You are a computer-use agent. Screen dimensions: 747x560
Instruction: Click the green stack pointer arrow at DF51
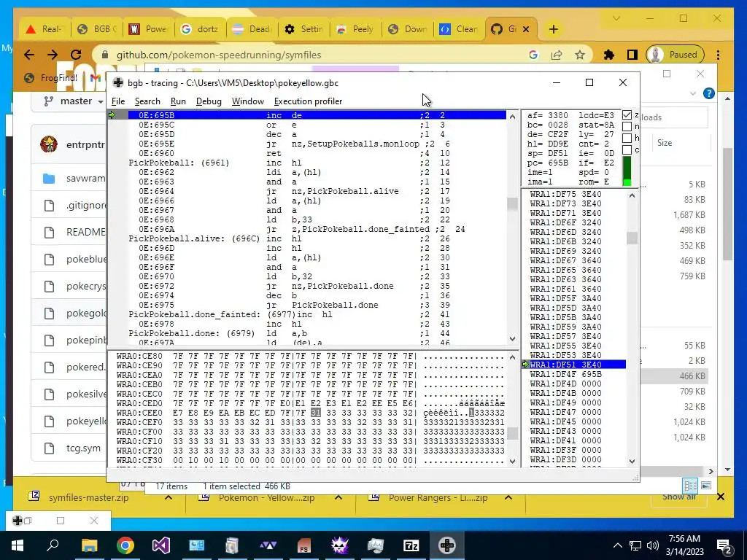click(526, 365)
